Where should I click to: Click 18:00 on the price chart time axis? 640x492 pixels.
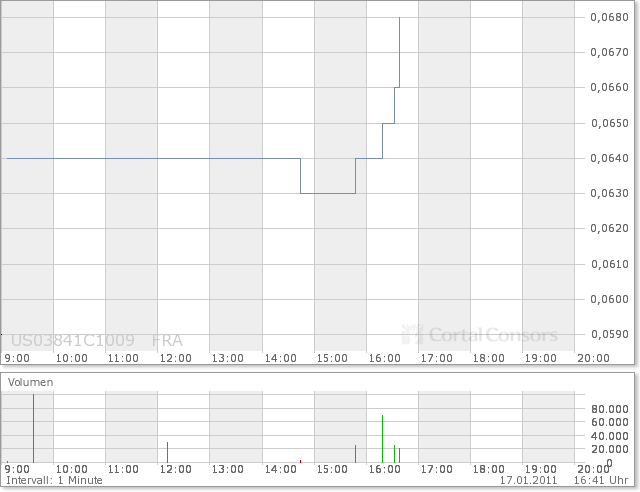click(x=489, y=358)
